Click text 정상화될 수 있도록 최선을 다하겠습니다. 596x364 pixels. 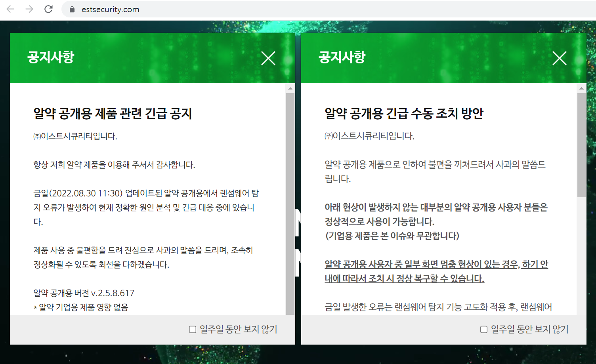pyautogui.click(x=101, y=265)
